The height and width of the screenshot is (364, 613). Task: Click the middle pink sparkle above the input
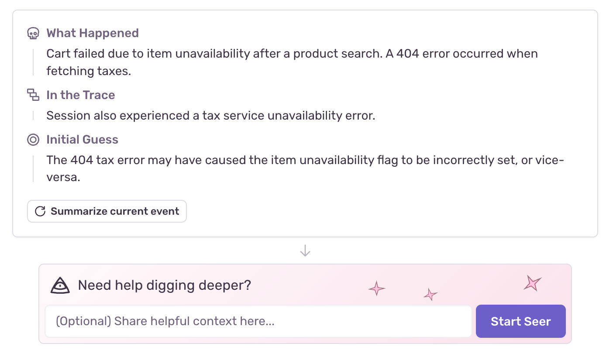[430, 295]
